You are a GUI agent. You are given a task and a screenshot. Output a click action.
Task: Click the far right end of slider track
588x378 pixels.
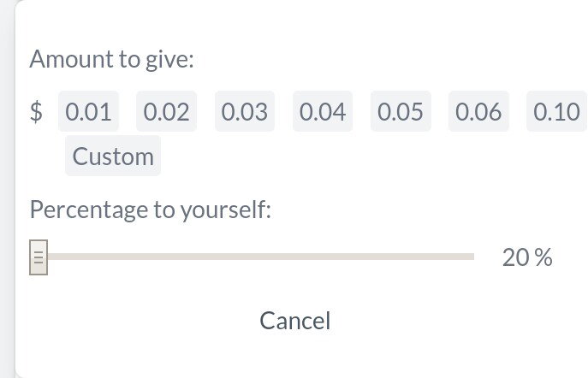coord(472,257)
